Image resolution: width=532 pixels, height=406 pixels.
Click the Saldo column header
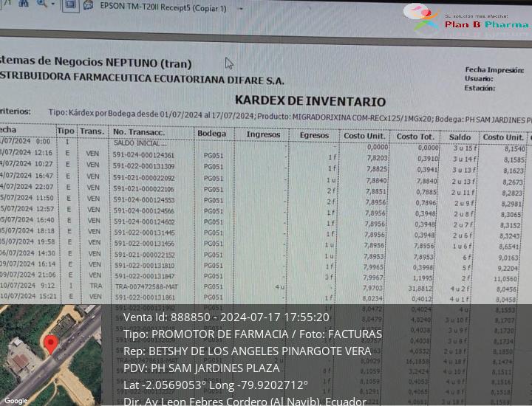[460, 137]
